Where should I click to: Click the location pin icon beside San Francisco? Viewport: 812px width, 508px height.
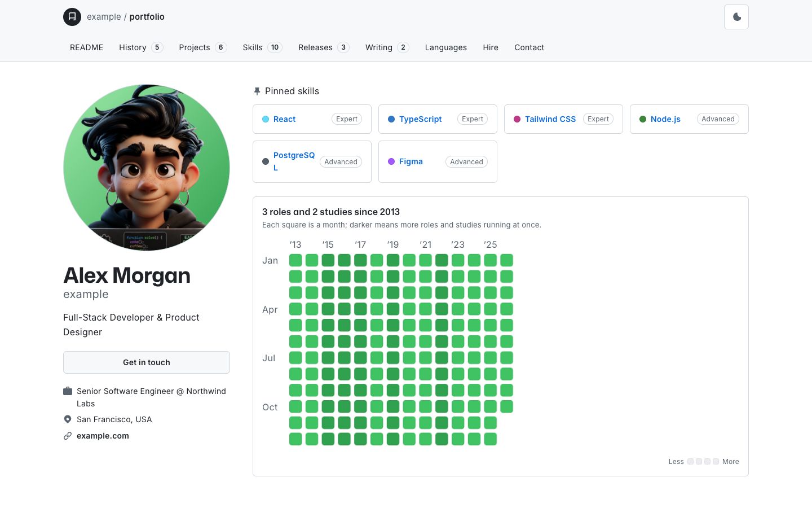tap(68, 419)
